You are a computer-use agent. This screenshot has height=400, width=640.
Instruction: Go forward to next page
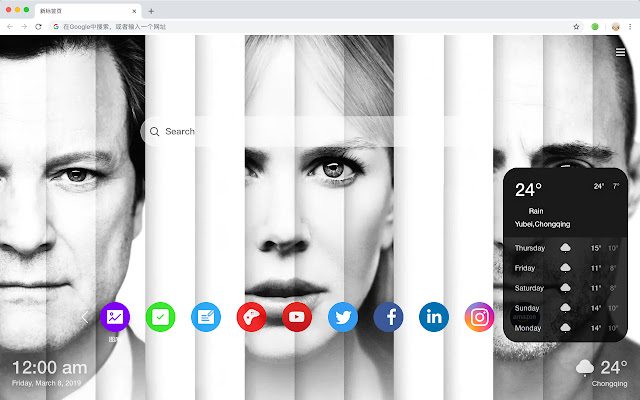24,27
